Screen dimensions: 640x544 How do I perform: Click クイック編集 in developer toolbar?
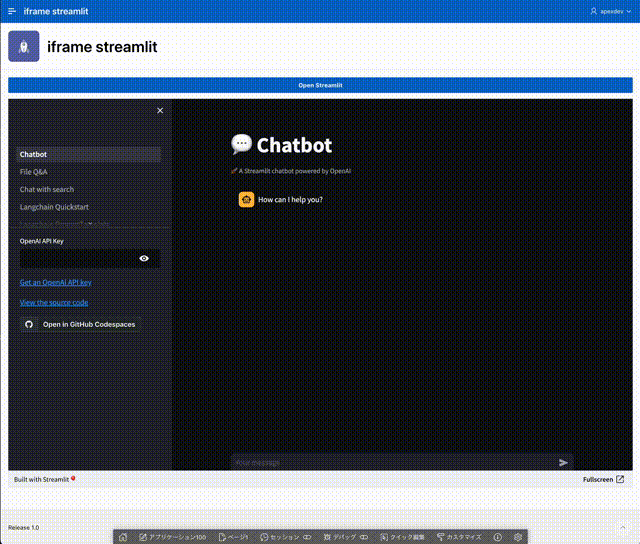[x=402, y=537]
